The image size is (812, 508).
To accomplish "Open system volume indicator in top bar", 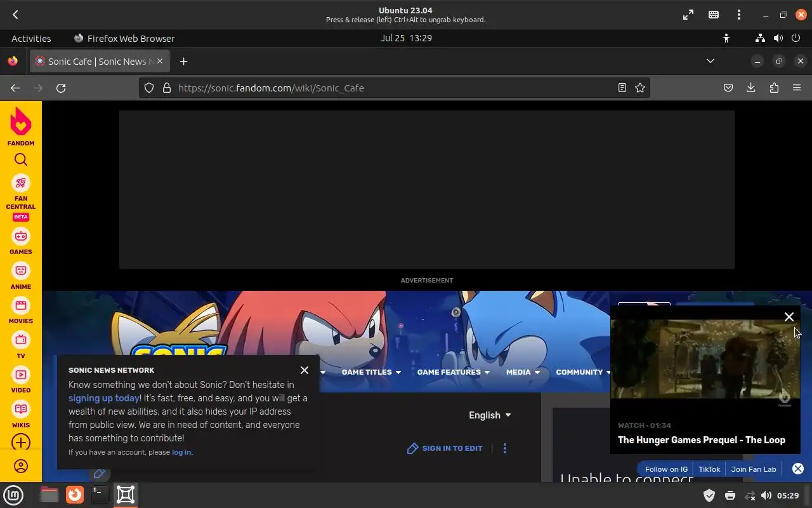I will pos(778,38).
